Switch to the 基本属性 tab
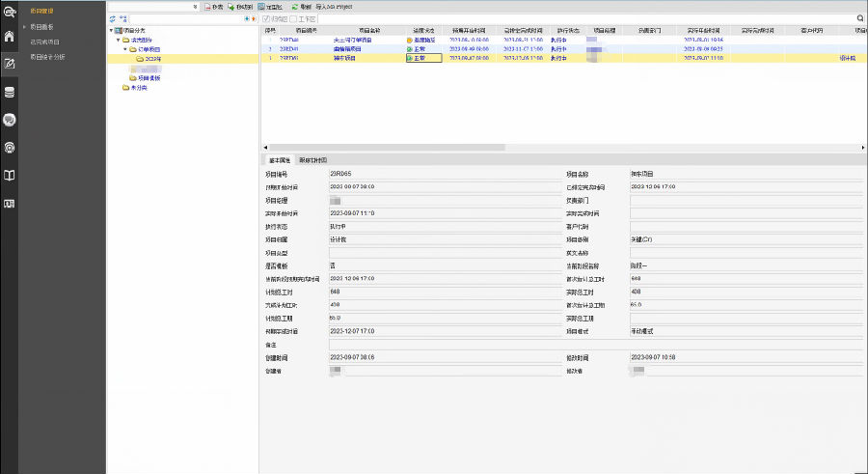The image size is (868, 474). [x=279, y=160]
